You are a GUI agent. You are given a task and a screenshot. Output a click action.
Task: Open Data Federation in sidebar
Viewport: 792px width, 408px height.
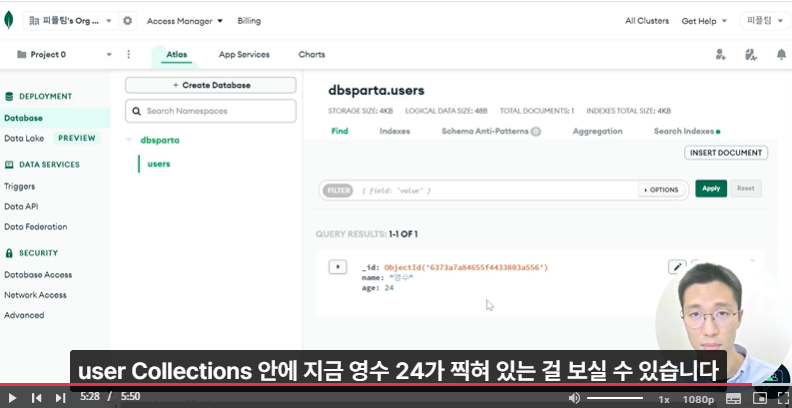pyautogui.click(x=35, y=227)
